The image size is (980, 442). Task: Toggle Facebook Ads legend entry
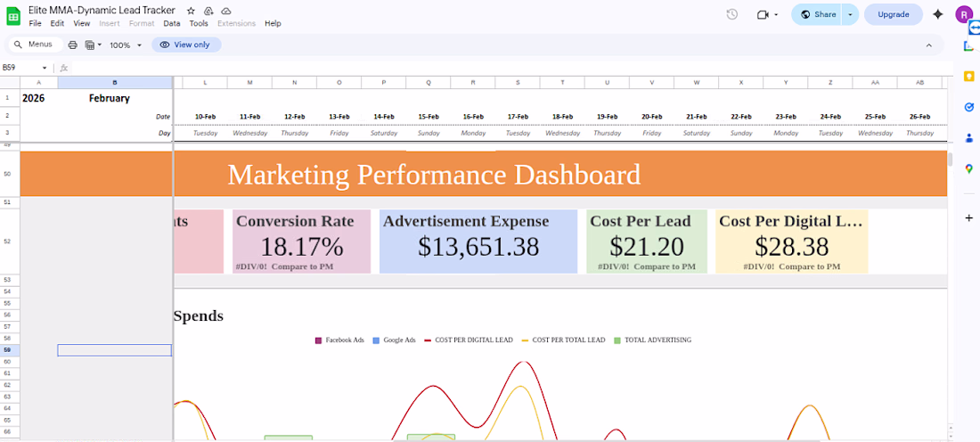[x=340, y=340]
